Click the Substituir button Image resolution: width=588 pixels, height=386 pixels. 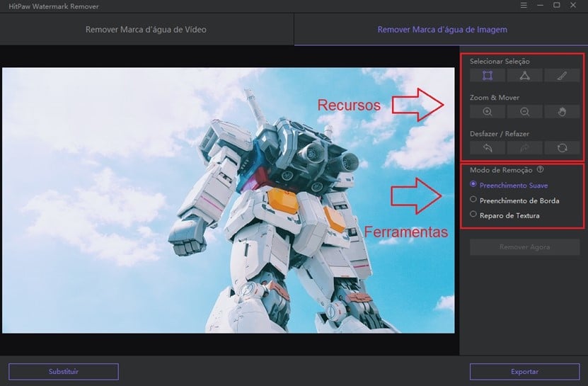(64, 371)
